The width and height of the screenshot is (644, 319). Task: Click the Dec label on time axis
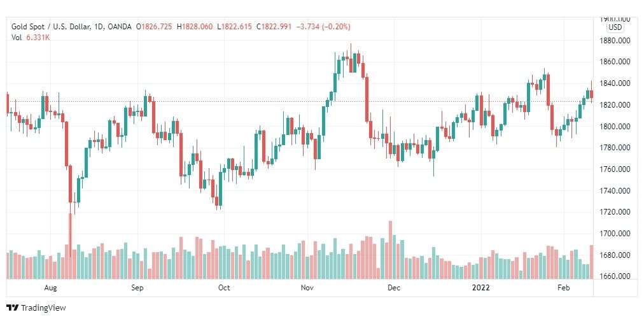(394, 288)
